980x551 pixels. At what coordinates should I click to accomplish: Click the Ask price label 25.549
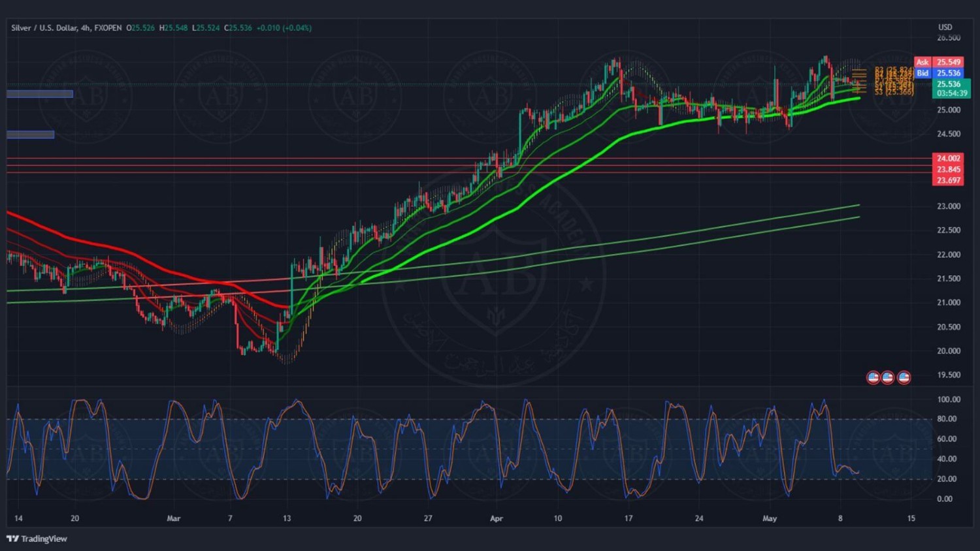pos(939,62)
